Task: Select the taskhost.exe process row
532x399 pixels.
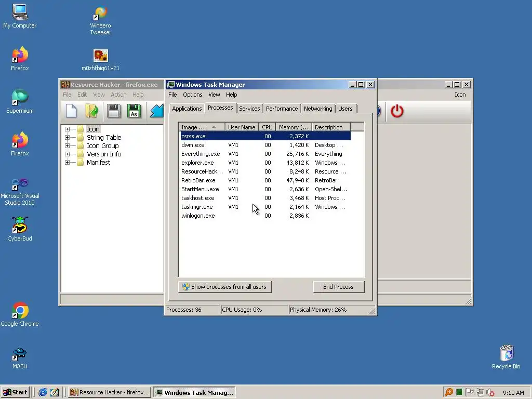Action: click(x=265, y=198)
